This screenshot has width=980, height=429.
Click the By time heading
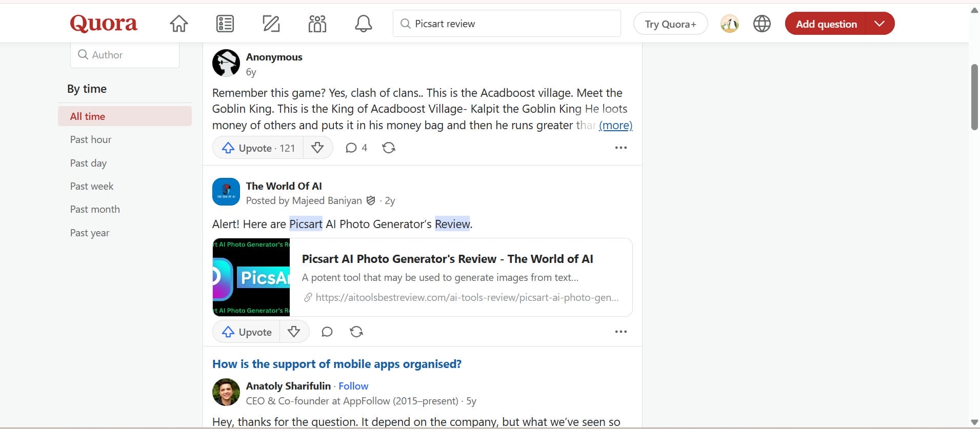point(87,89)
